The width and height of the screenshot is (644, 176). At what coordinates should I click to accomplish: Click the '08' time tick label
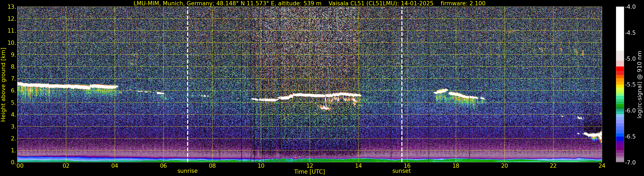point(212,166)
